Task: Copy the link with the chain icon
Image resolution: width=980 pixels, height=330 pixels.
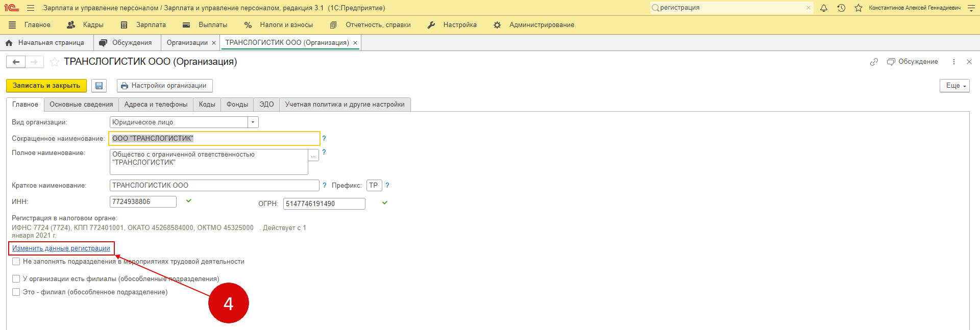Action: (x=874, y=62)
